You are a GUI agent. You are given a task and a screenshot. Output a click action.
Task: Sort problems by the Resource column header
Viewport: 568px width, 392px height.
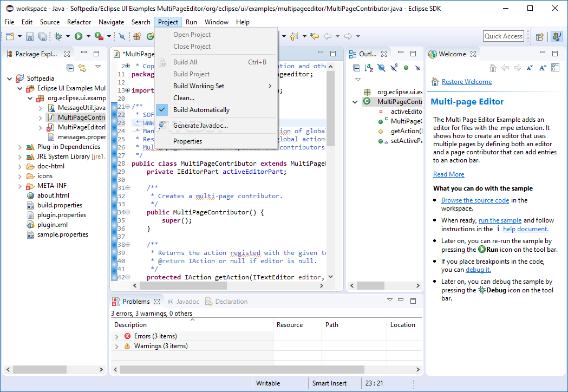tap(298, 325)
